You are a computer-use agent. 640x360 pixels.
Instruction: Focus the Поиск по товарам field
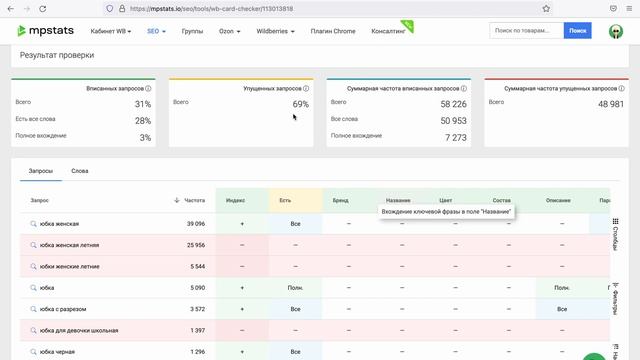(x=527, y=31)
